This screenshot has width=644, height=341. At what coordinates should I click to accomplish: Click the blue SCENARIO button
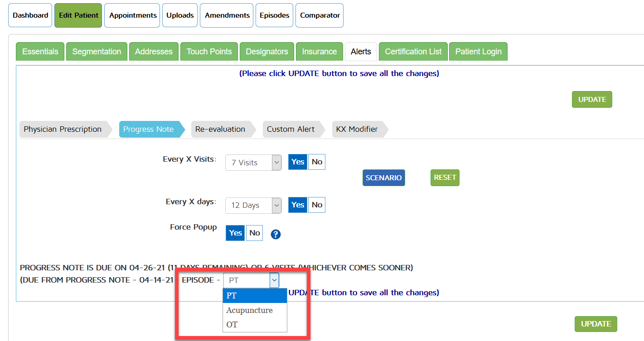(x=383, y=178)
